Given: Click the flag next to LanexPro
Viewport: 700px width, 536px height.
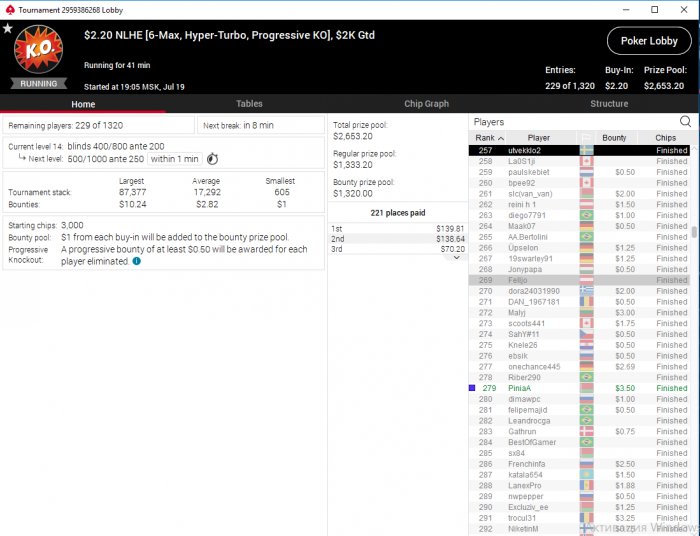Looking at the screenshot, I should tap(587, 486).
